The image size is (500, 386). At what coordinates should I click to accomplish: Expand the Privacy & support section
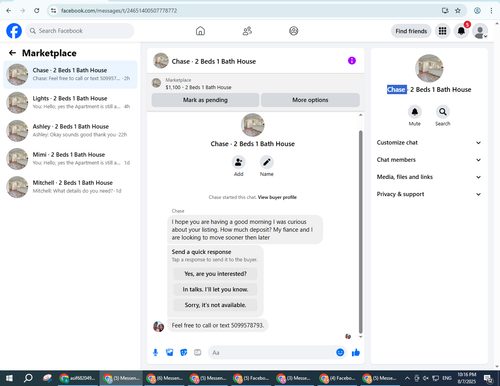(x=429, y=194)
